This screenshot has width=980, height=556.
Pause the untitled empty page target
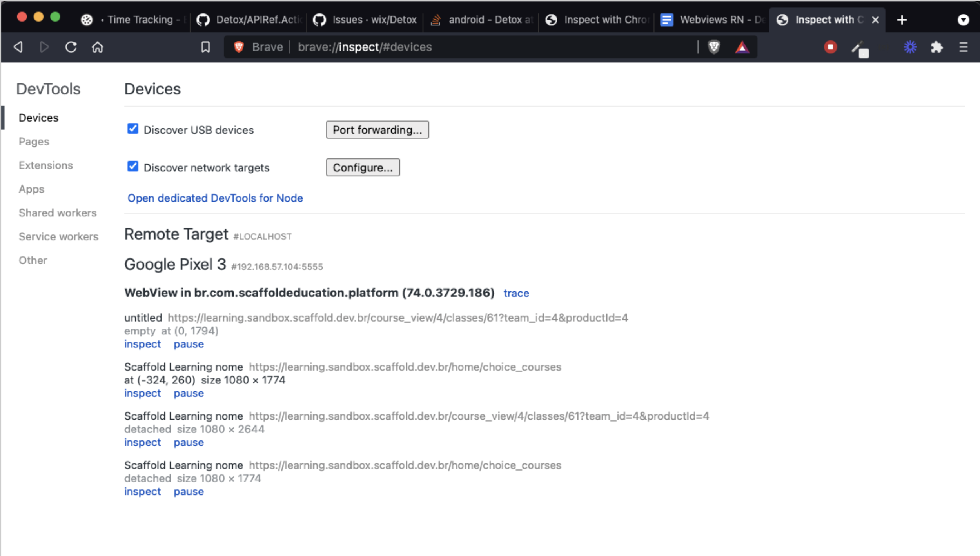pyautogui.click(x=189, y=344)
